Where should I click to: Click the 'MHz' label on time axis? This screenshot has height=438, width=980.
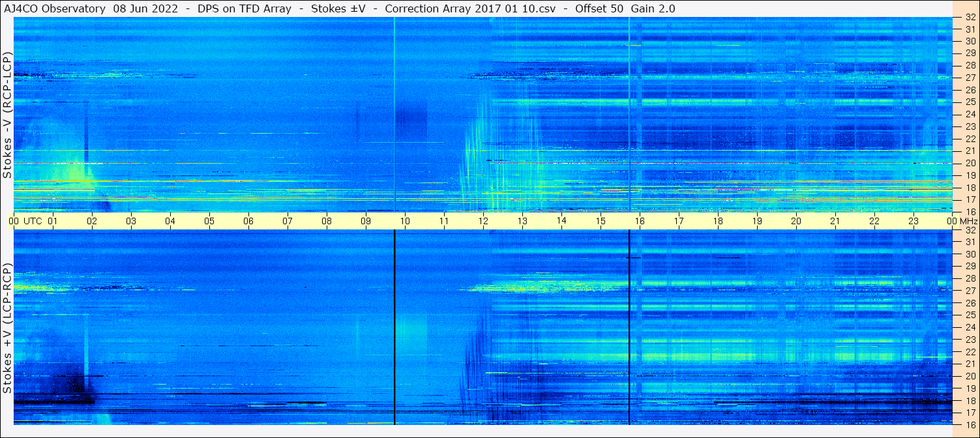[968, 221]
